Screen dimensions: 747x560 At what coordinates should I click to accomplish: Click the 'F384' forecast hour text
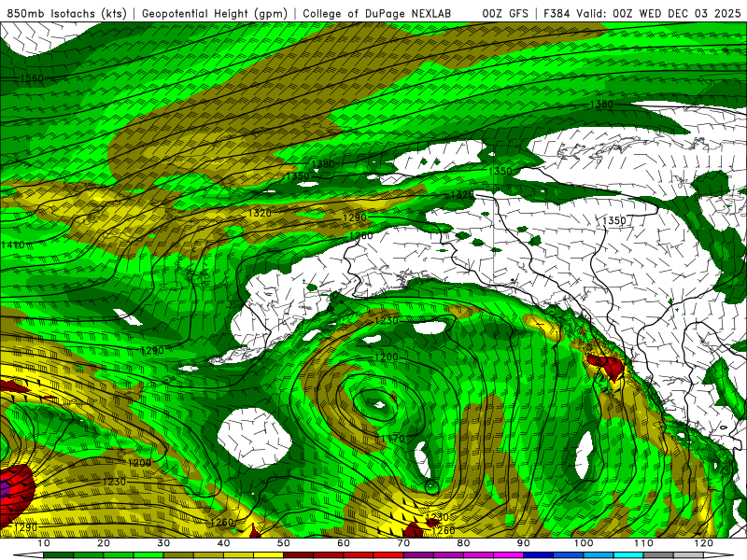557,14
